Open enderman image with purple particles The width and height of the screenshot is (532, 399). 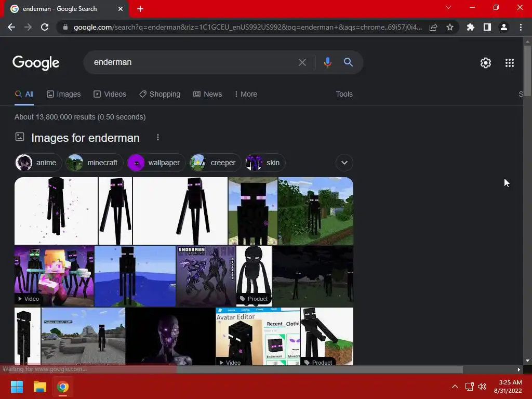coord(56,211)
